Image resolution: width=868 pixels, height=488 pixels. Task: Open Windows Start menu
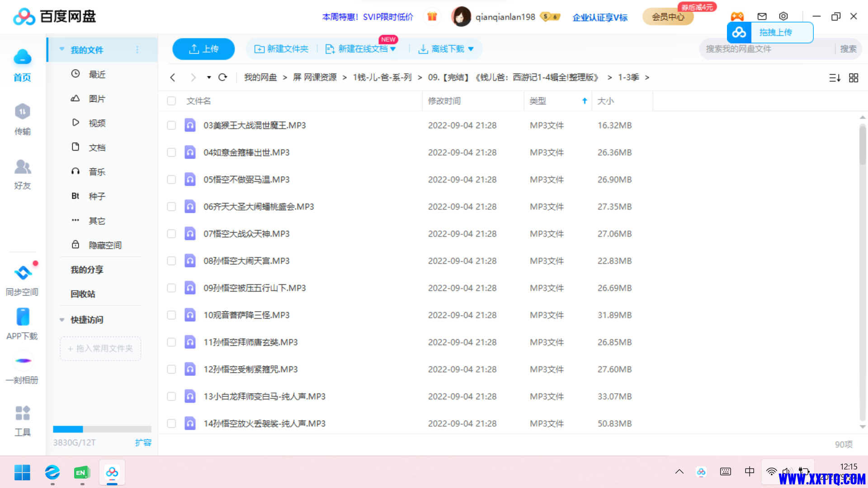22,473
